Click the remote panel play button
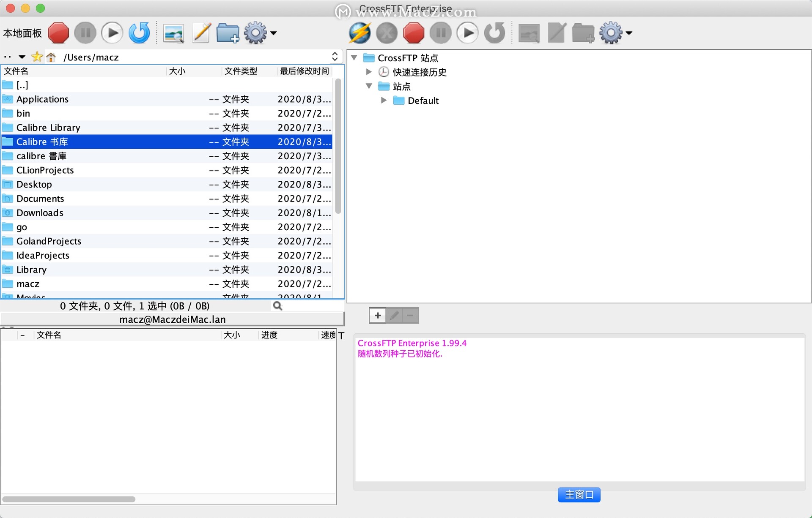Viewport: 812px width, 518px height. click(468, 33)
